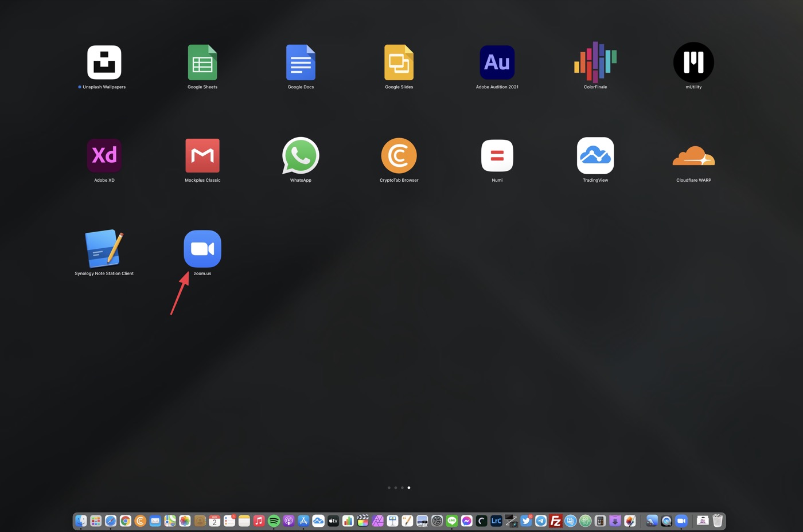Launch Mockplus Classic
This screenshot has width=803, height=532.
pos(202,155)
